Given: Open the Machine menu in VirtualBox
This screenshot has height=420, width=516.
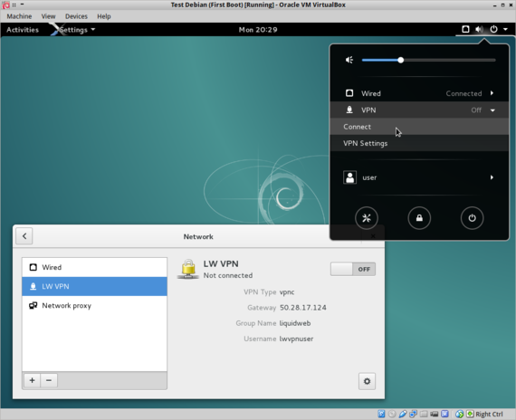Looking at the screenshot, I should pos(19,16).
